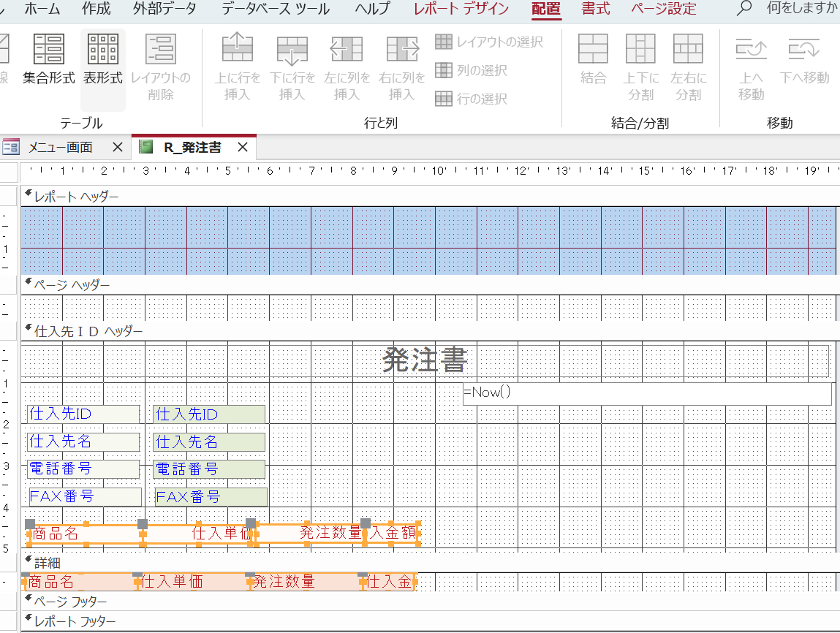The height and width of the screenshot is (633, 840).
Task: Select the 入金額 header label
Action: 392,534
